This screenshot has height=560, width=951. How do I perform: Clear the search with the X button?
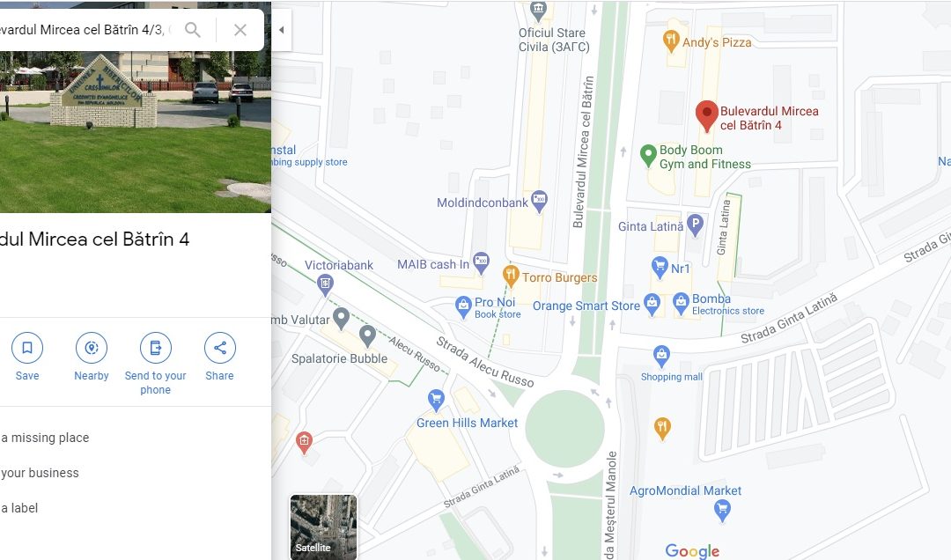[x=240, y=30]
